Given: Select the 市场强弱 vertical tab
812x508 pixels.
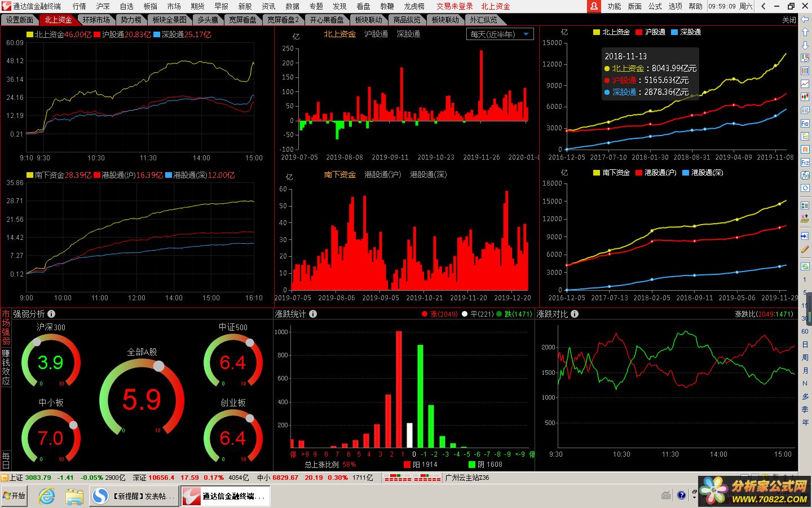Looking at the screenshot, I should click(6, 327).
